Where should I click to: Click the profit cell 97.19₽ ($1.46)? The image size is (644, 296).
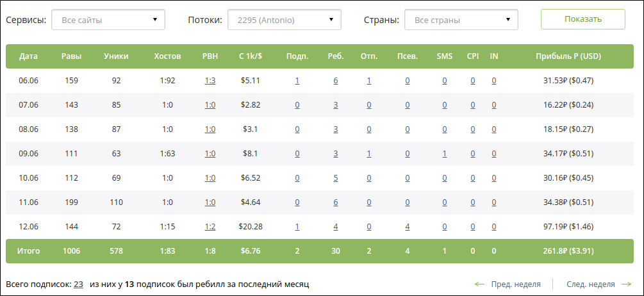(568, 227)
